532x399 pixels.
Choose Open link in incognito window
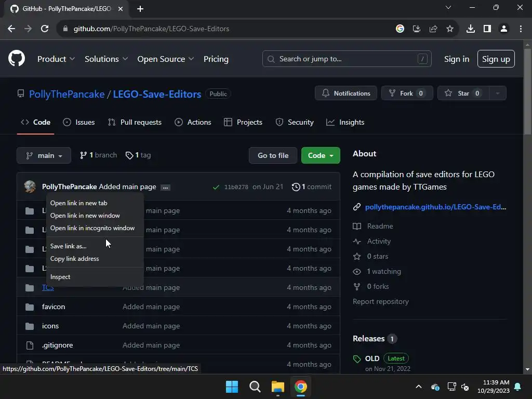pos(95,228)
